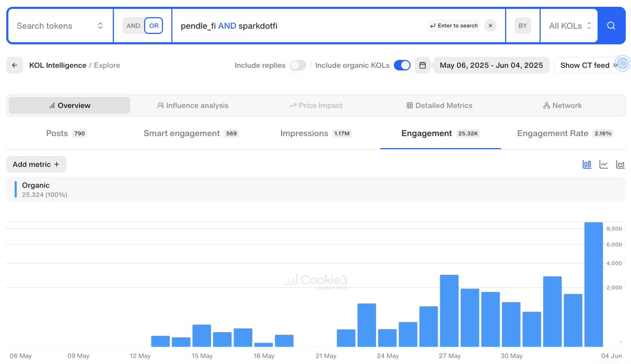
Task: Click the Organic legend series entry
Action: [316, 190]
